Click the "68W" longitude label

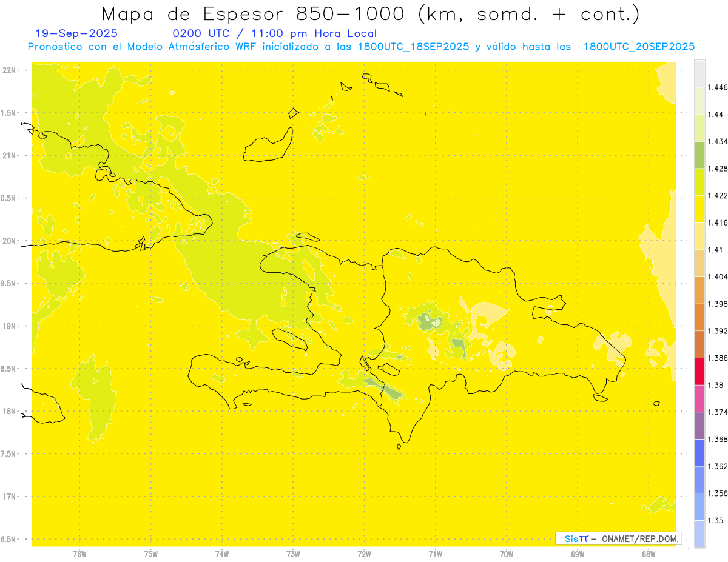click(649, 554)
